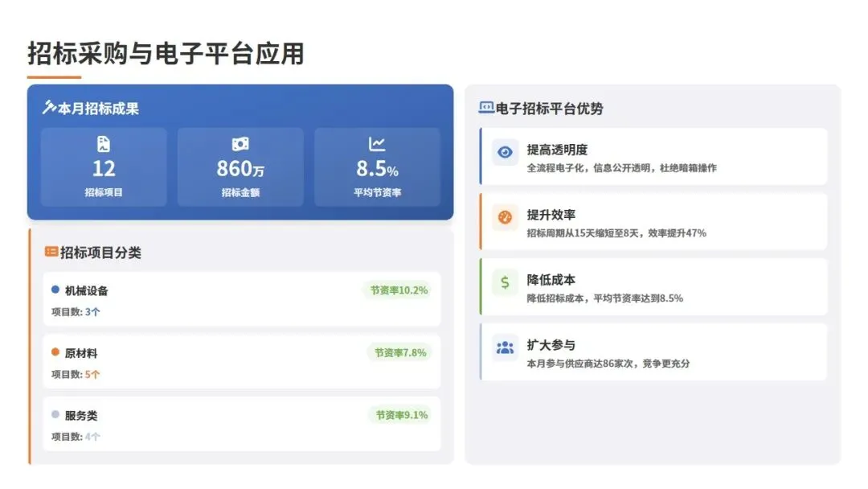Click the eye icon for 提高透明度
Image resolution: width=868 pixels, height=489 pixels.
click(505, 152)
